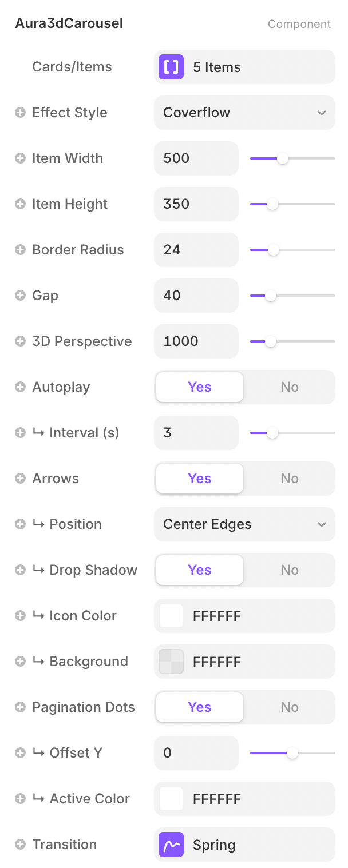Click the plus icon beside Border Radius
This screenshot has width=348, height=868.
20,250
